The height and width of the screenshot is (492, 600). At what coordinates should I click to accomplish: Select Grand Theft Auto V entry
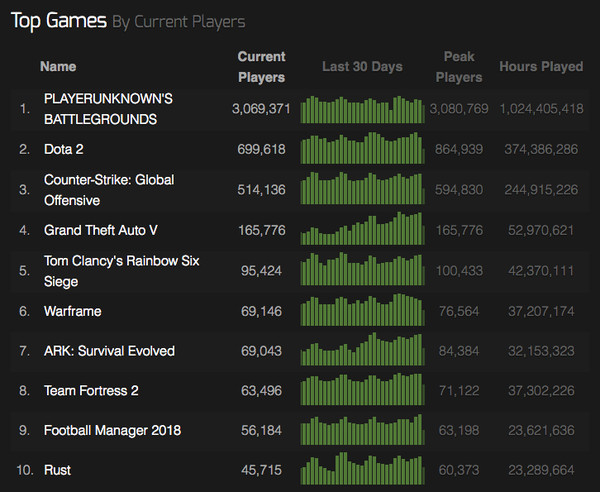(101, 230)
